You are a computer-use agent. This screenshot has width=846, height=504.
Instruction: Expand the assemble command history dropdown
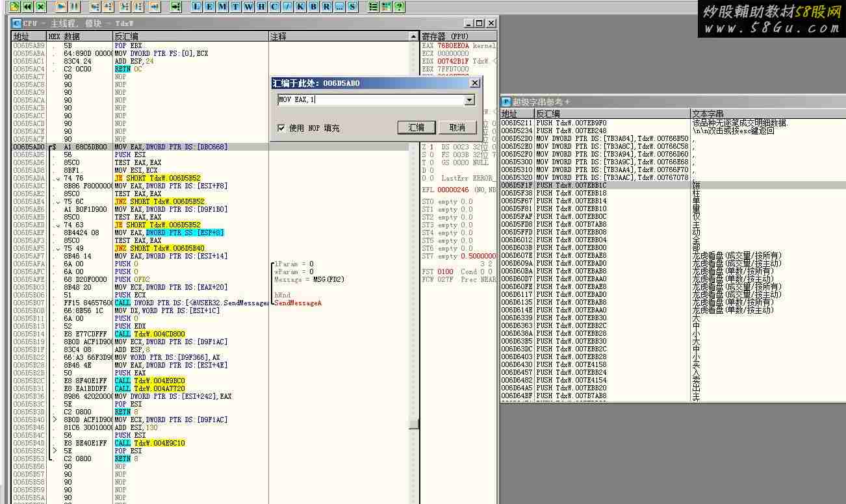point(470,100)
